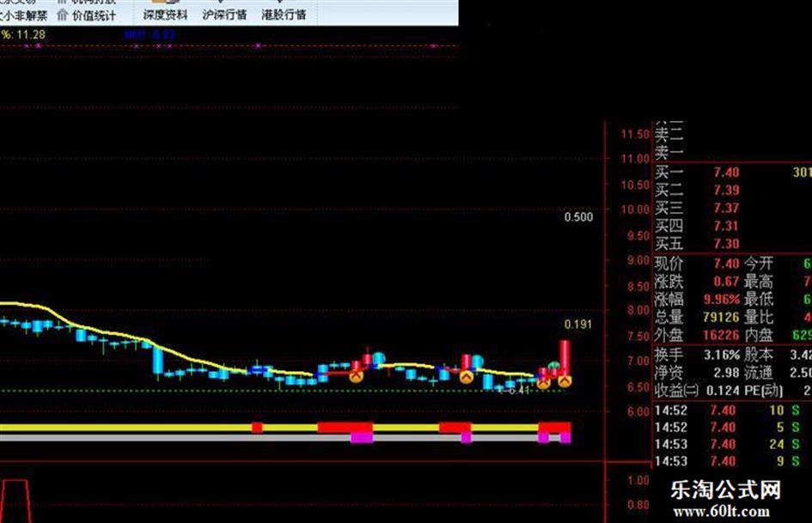Screen dimensions: 812x523
Task: Click the 收益(二) value 0.124
Action: (x=723, y=391)
